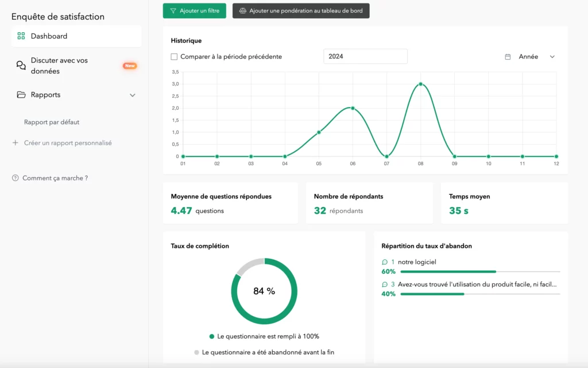Click the Ajouter un filtre button
Image resolution: width=588 pixels, height=368 pixels.
pos(194,10)
